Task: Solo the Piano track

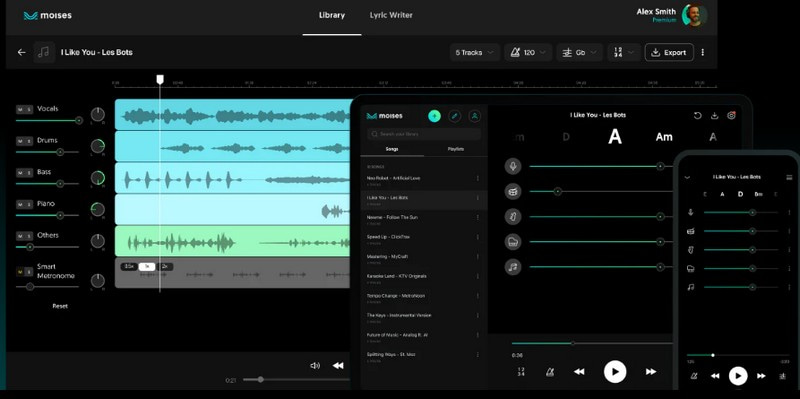Action: click(29, 204)
